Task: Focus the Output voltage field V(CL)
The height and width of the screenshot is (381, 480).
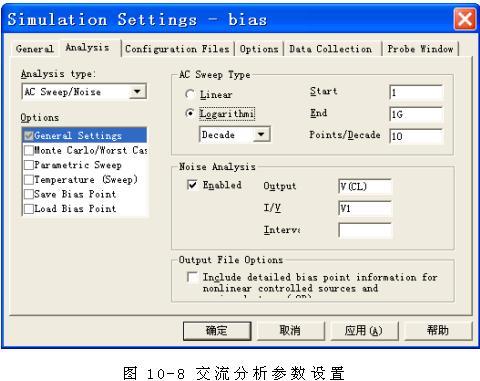Action: [365, 186]
